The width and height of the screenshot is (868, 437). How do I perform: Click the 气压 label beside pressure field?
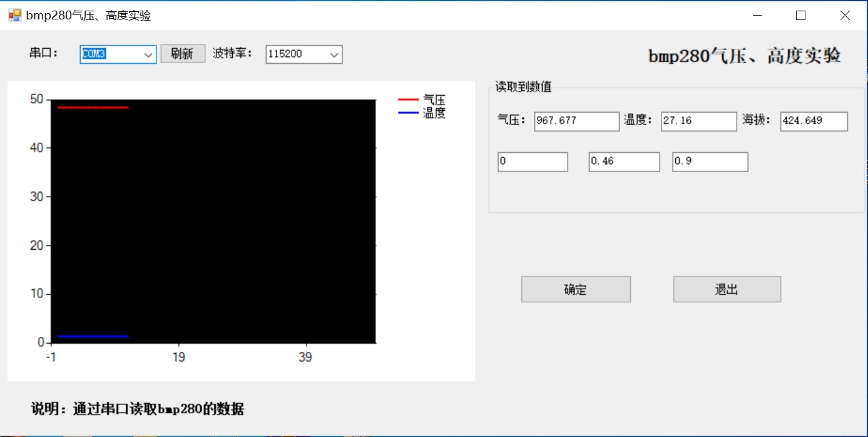512,120
